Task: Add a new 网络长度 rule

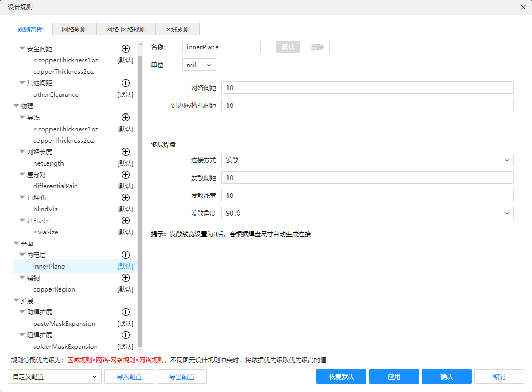Action: click(125, 151)
